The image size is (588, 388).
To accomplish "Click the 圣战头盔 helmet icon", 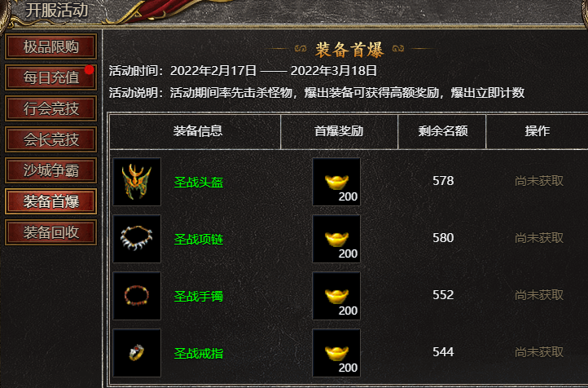I will pos(137,182).
